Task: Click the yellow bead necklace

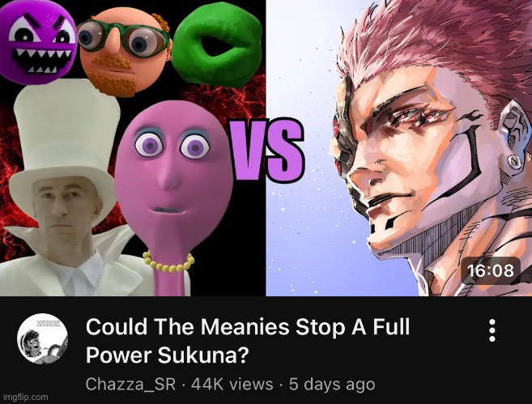Action: coord(168,262)
